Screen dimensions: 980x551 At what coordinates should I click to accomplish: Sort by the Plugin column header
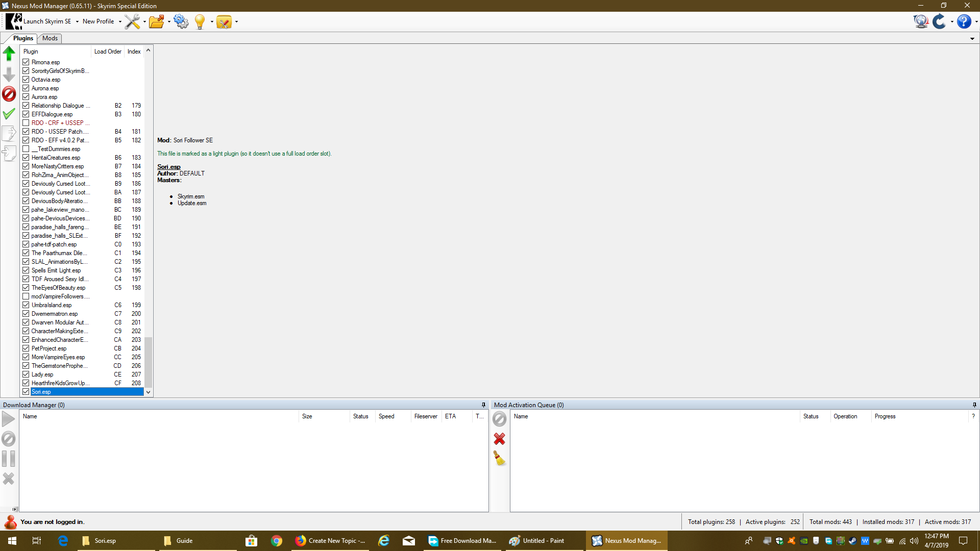[x=56, y=52]
